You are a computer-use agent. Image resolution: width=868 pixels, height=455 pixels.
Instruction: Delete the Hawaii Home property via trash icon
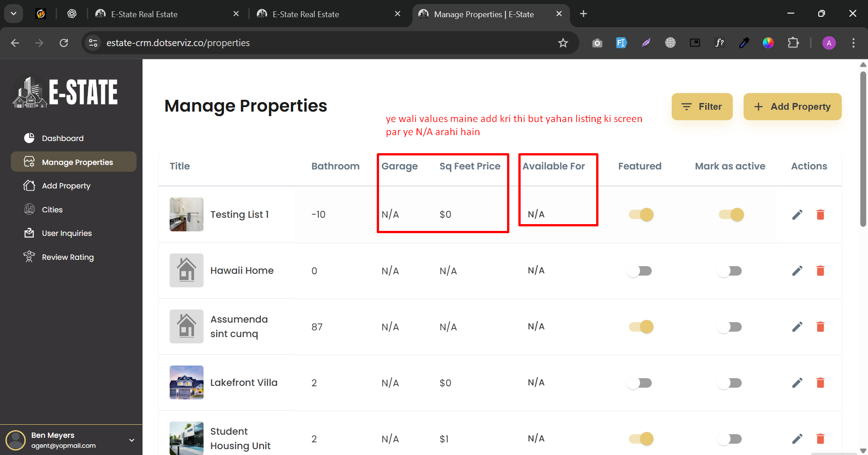pyautogui.click(x=820, y=271)
